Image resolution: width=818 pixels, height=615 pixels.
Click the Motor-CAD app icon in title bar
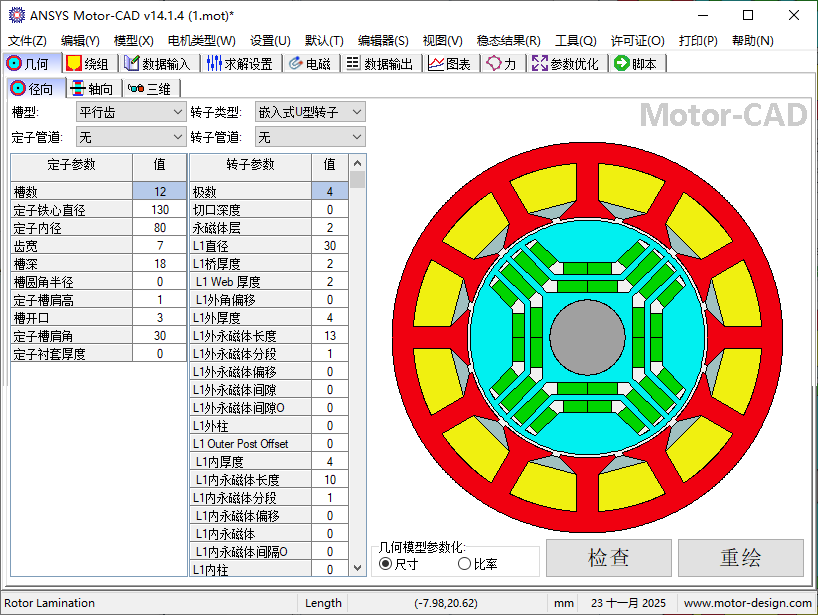click(x=17, y=15)
